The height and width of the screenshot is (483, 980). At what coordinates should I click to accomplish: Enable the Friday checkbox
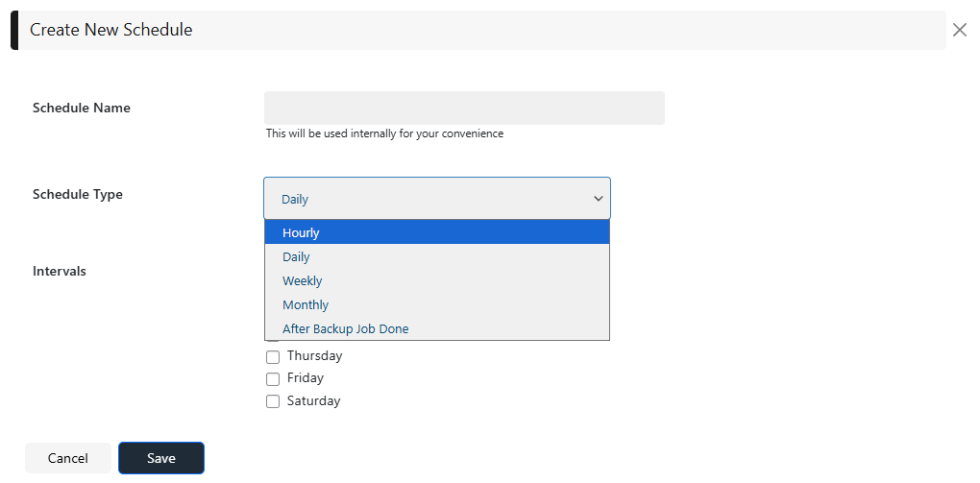tap(273, 379)
